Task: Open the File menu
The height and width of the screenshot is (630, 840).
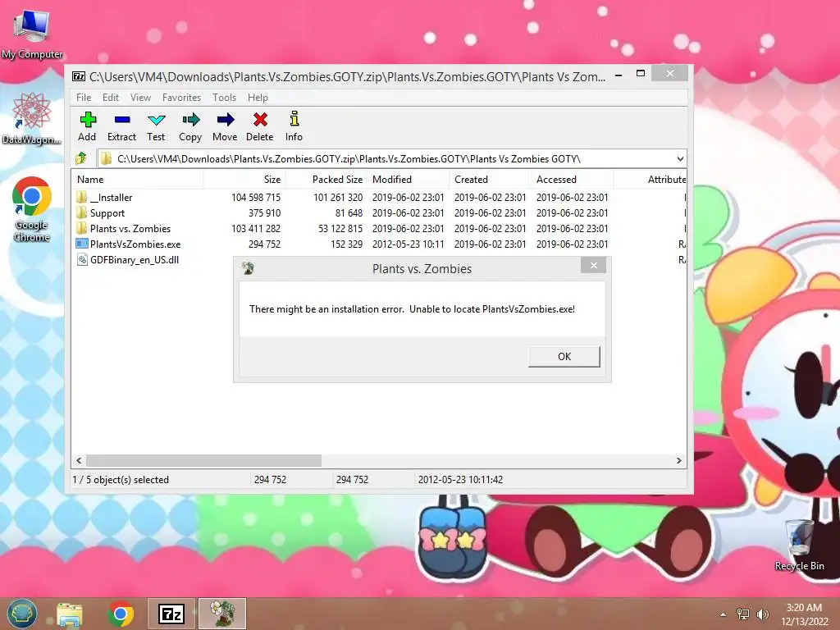Action: click(x=84, y=98)
